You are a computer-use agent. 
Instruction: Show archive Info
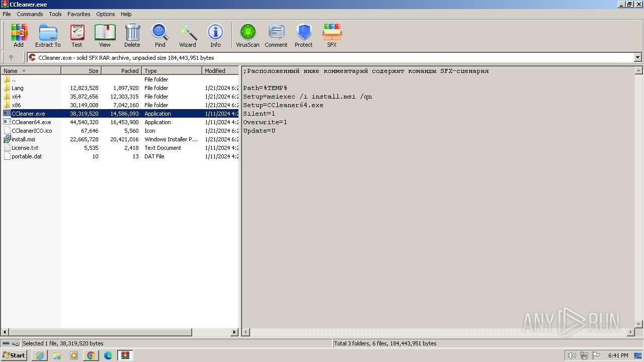pyautogui.click(x=215, y=35)
